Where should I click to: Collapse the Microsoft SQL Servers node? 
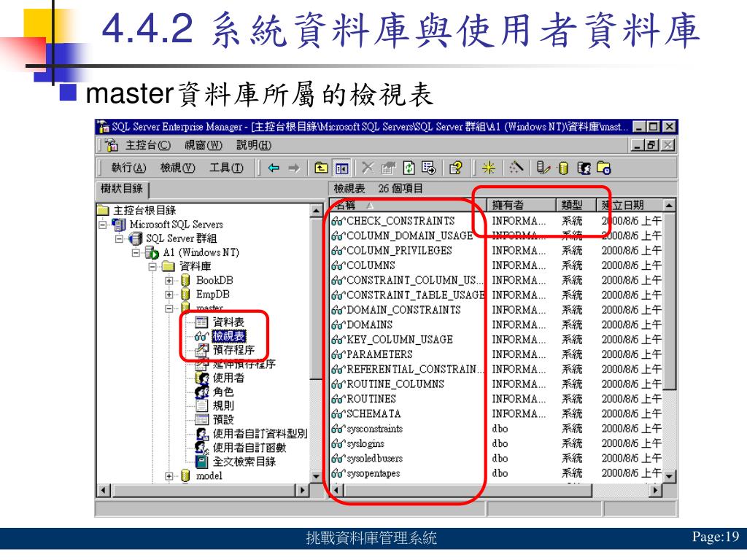(102, 225)
